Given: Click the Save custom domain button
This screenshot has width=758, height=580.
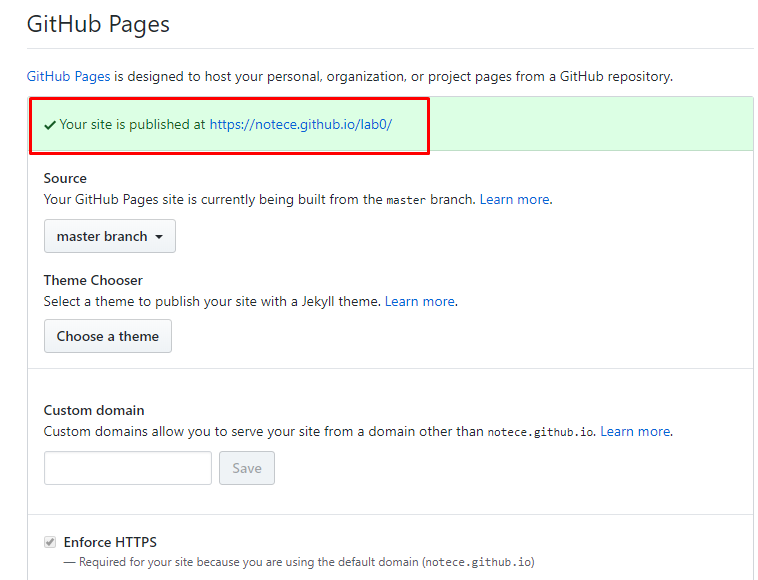Looking at the screenshot, I should pos(247,468).
